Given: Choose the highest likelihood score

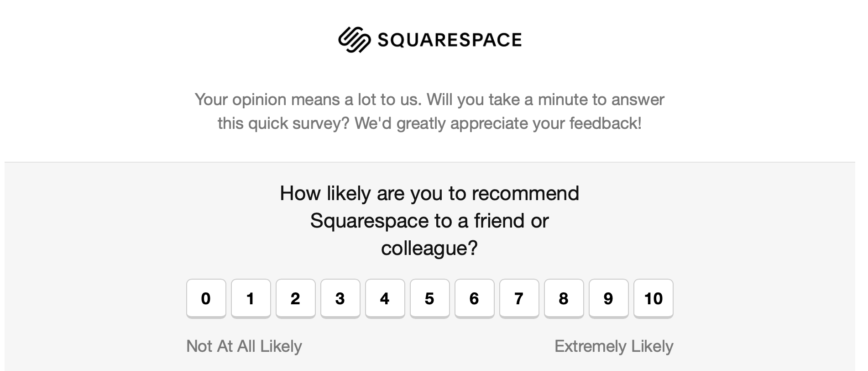Looking at the screenshot, I should (654, 298).
